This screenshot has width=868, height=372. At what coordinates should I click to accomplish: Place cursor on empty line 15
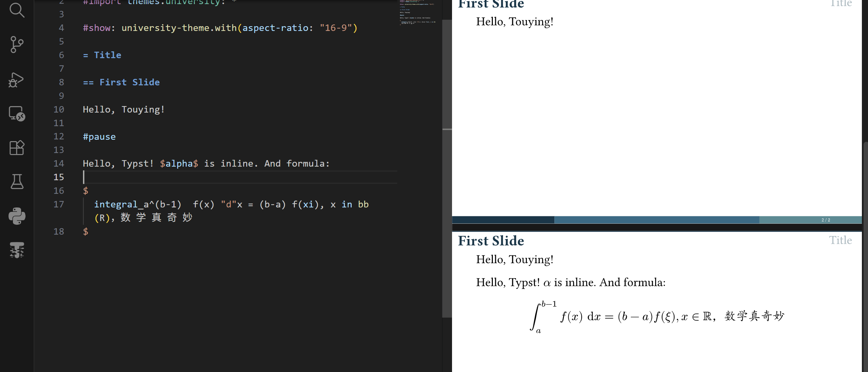point(204,177)
